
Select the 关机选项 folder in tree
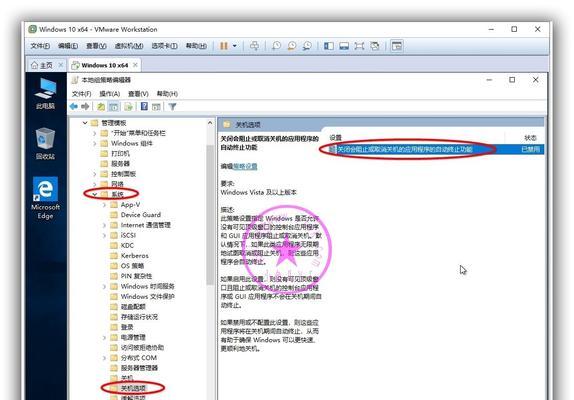133,388
